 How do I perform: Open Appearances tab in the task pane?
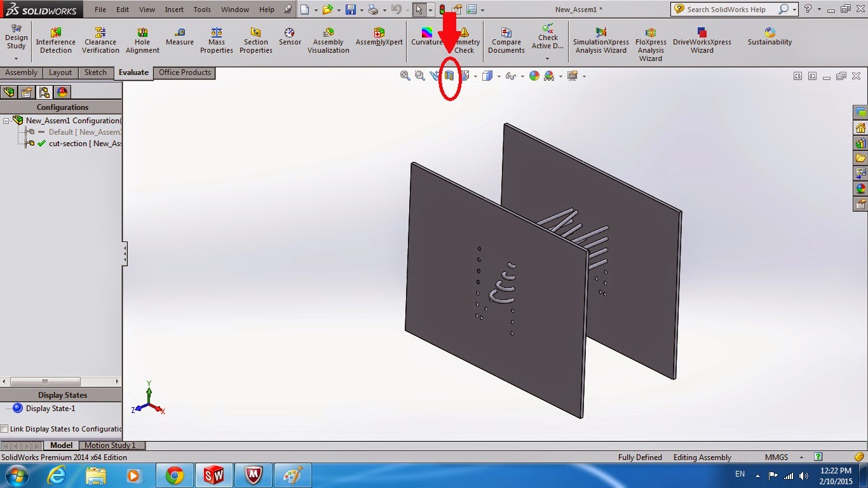(x=861, y=189)
